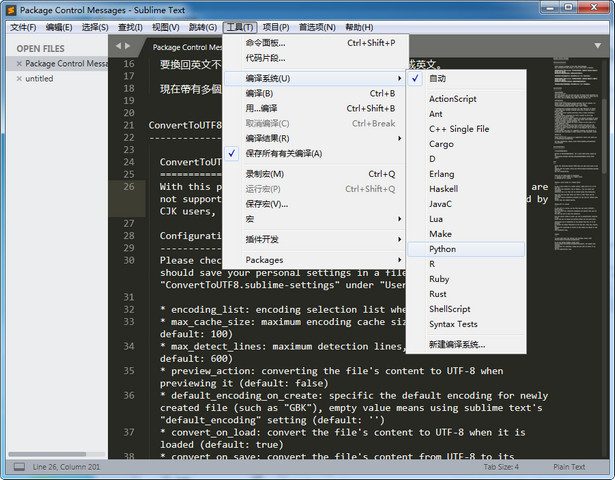615x480 pixels.
Task: Select JavaC build system
Action: coord(466,204)
